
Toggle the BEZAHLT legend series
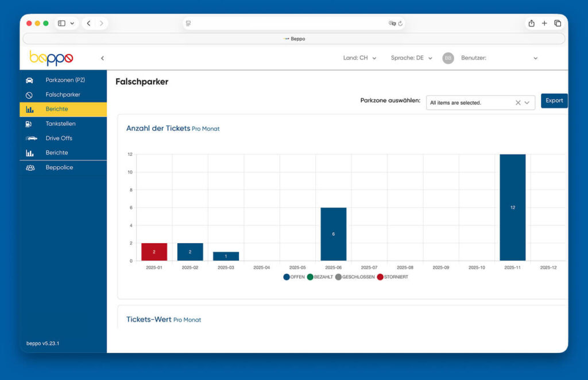[x=319, y=277]
